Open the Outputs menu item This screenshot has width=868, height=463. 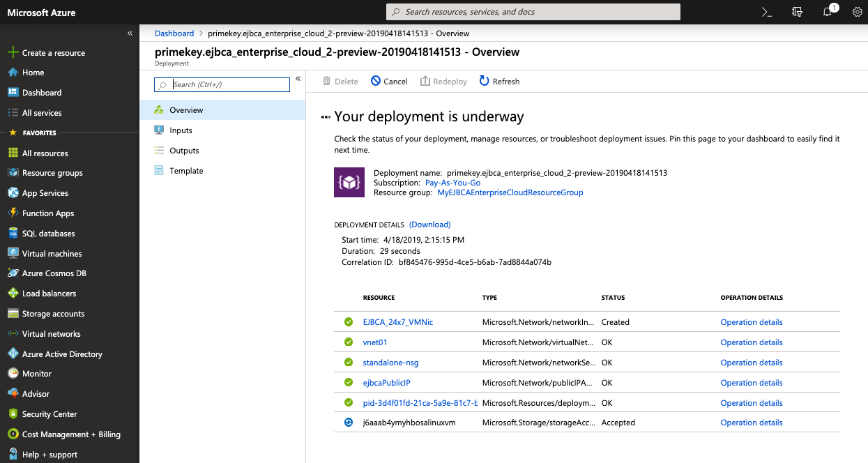tap(184, 151)
